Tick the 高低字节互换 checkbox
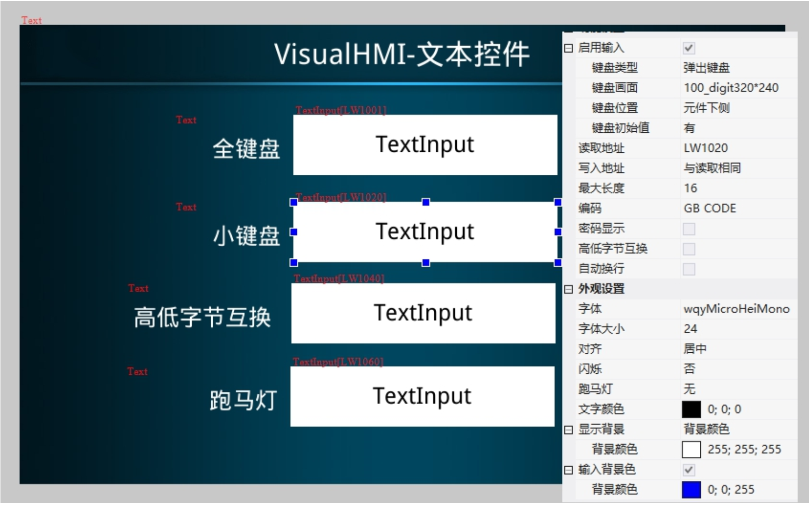Image resolution: width=812 pixels, height=506 pixels. click(x=689, y=249)
